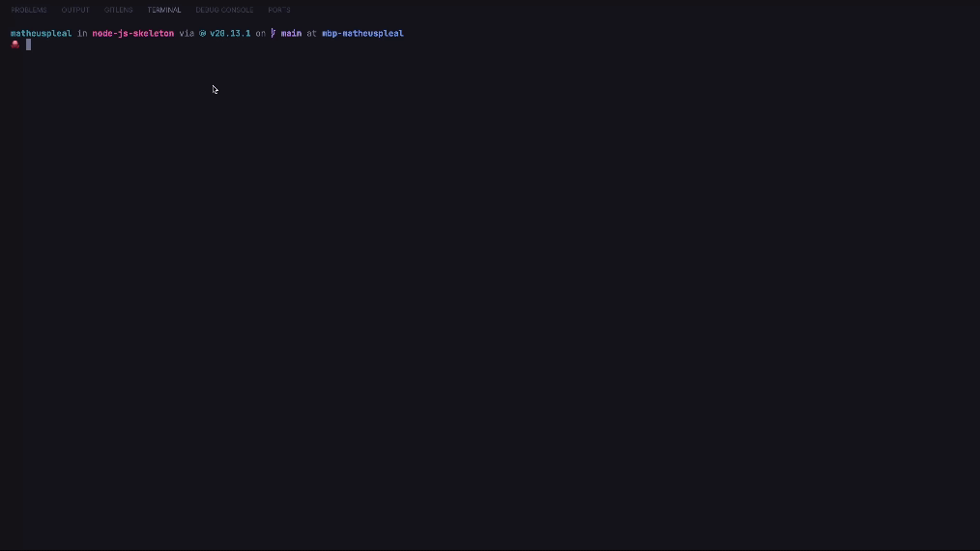This screenshot has height=551, width=980.
Task: Click the word 'on' before the branch icon
Action: coord(261,34)
